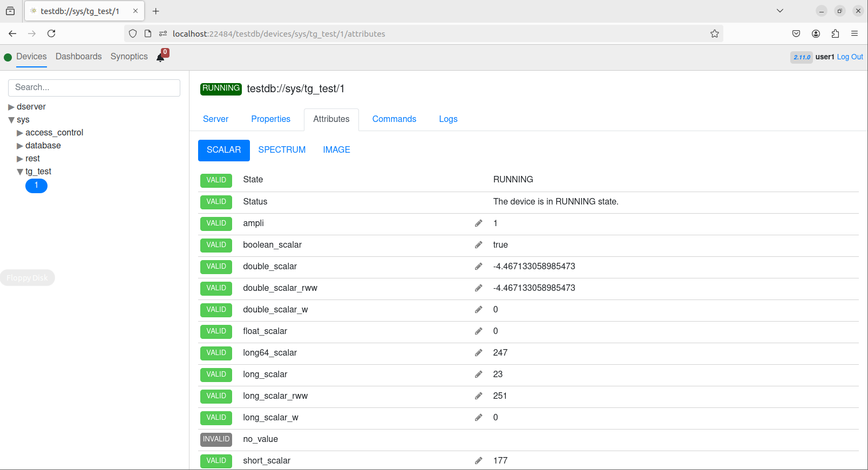The width and height of the screenshot is (868, 470).
Task: Go to Dashboards section
Action: [78, 57]
